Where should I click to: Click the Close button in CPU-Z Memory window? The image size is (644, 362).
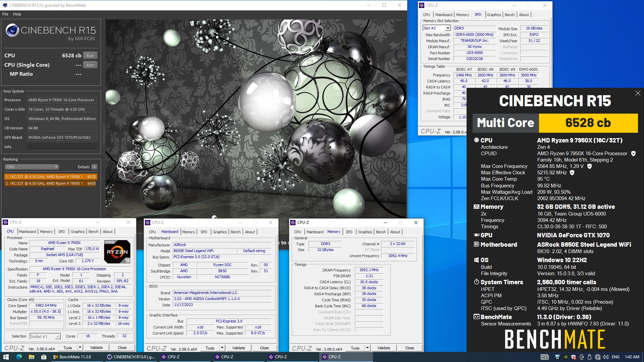point(410,348)
